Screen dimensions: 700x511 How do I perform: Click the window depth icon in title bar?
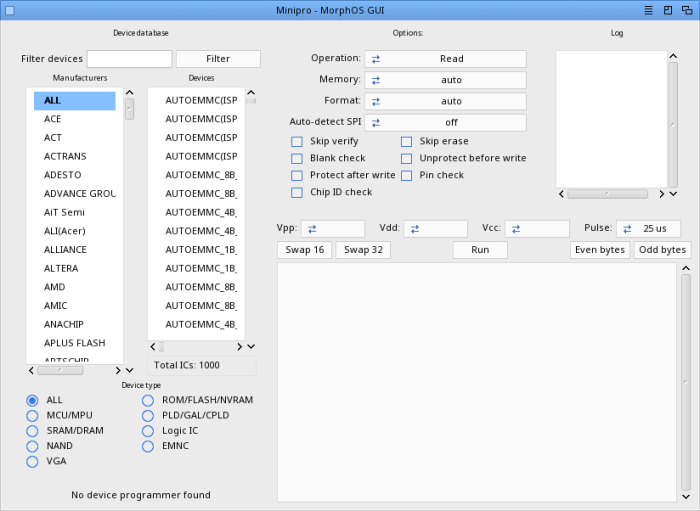pos(687,10)
